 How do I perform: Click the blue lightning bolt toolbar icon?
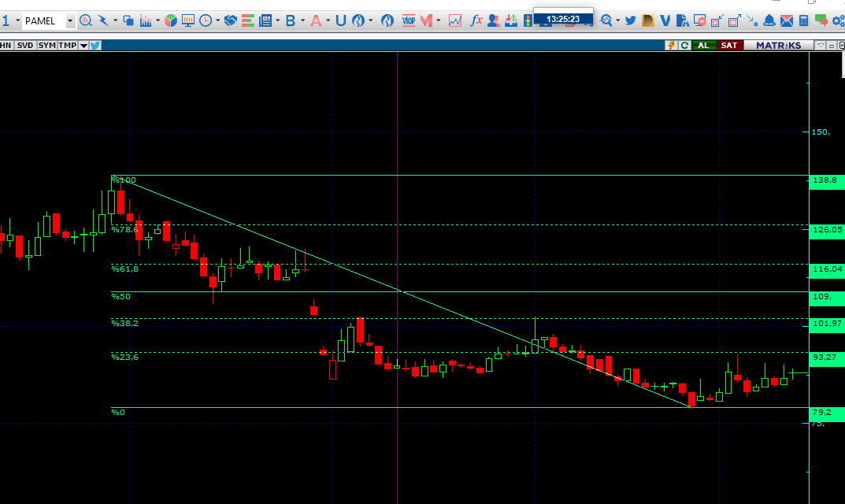coord(102,20)
